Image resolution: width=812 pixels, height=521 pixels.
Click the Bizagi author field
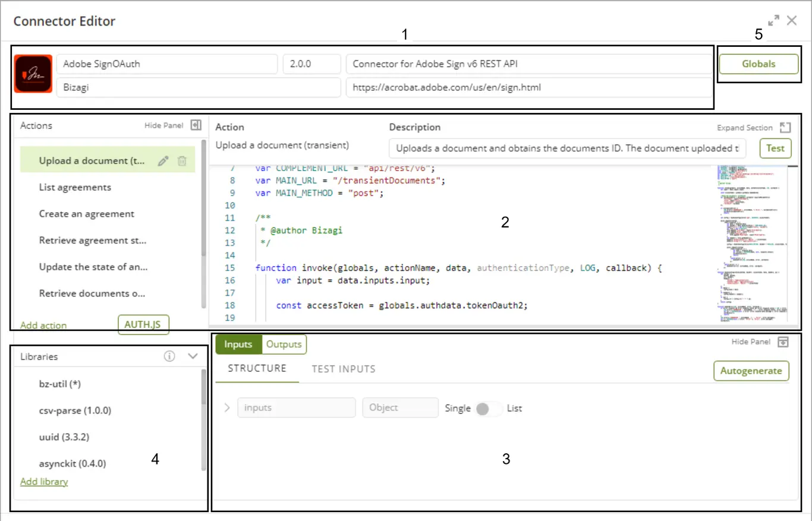pyautogui.click(x=198, y=87)
